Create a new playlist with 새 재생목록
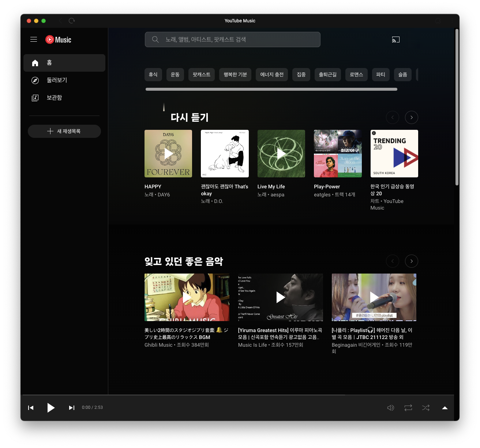The height and width of the screenshot is (448, 480). [x=64, y=131]
